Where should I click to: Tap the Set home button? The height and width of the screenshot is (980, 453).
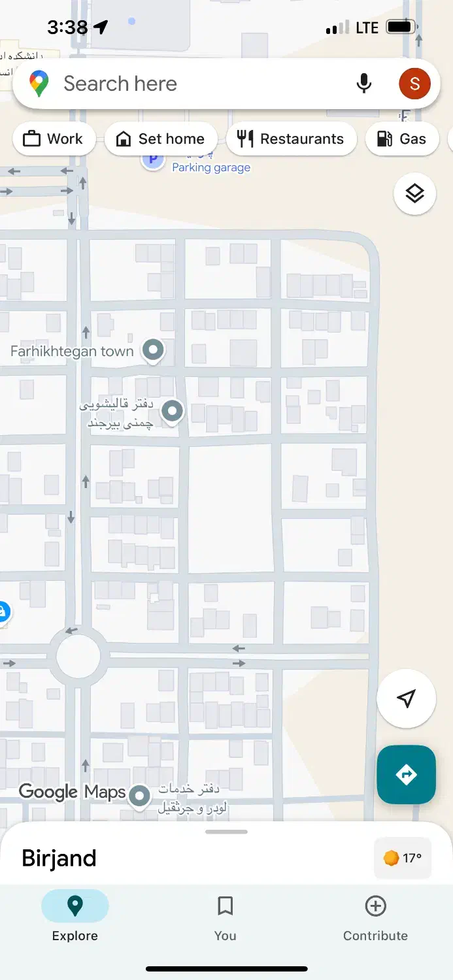click(161, 139)
